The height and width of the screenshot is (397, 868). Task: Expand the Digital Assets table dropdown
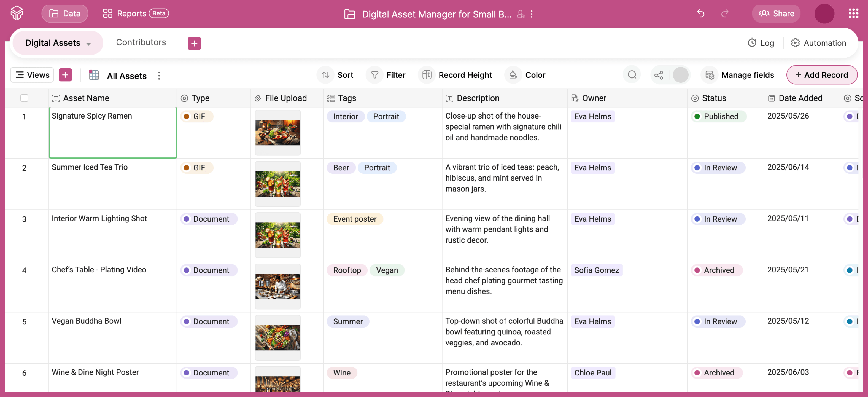pyautogui.click(x=89, y=44)
